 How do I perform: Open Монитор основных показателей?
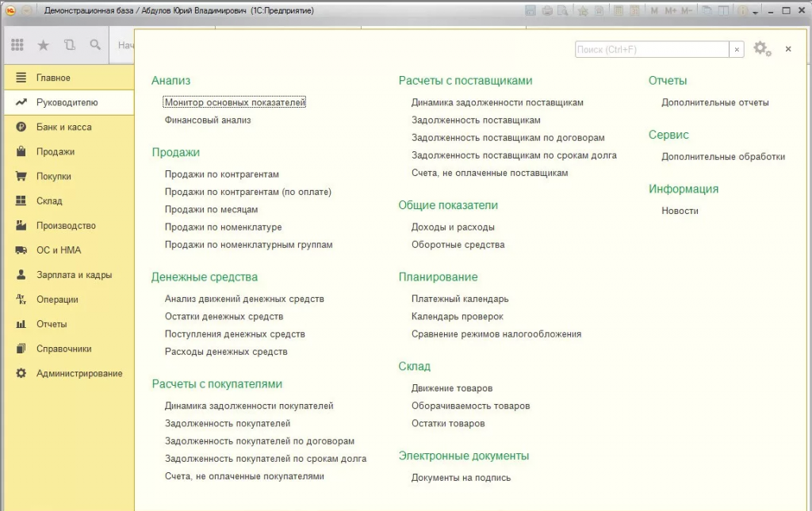(x=235, y=102)
